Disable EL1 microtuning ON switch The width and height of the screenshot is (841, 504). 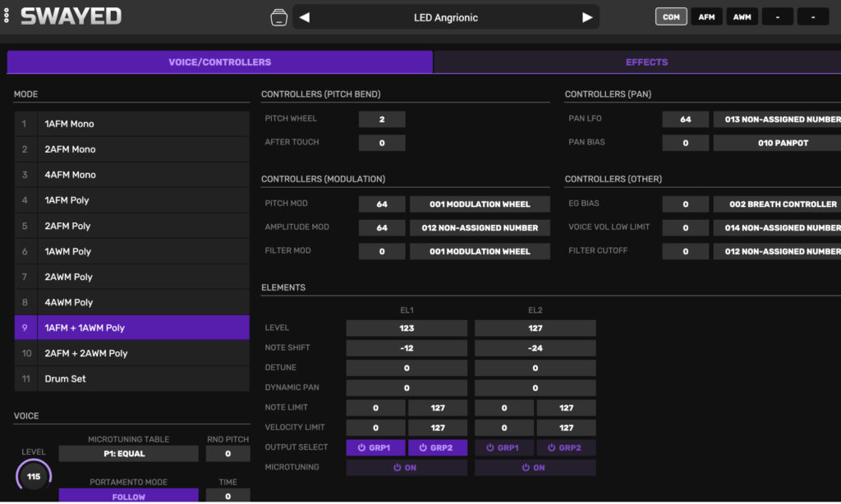pyautogui.click(x=406, y=467)
